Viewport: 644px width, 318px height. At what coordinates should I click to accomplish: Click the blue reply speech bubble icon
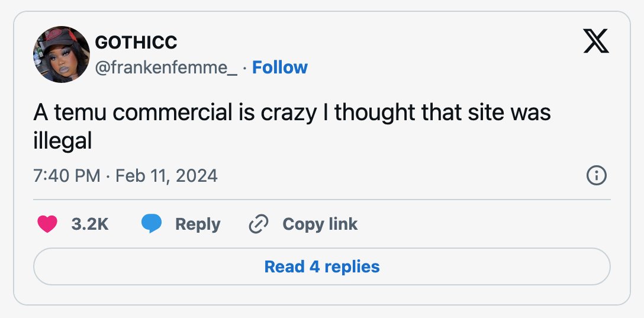pos(152,224)
